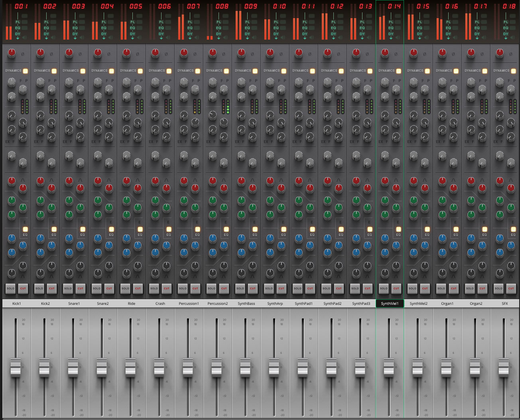Screen dimensions: 520x420
Task: Click the bell curve icon above Snare2 EQ
Action: tap(109, 181)
